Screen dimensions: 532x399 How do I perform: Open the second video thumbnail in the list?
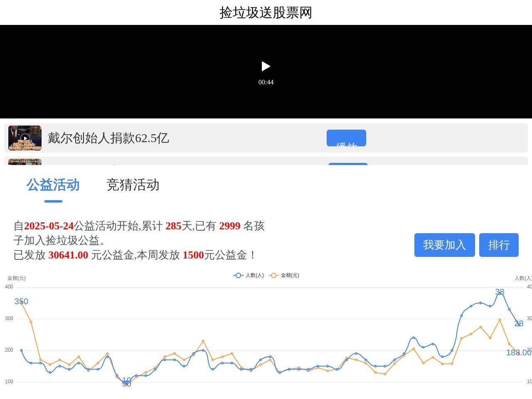25,162
